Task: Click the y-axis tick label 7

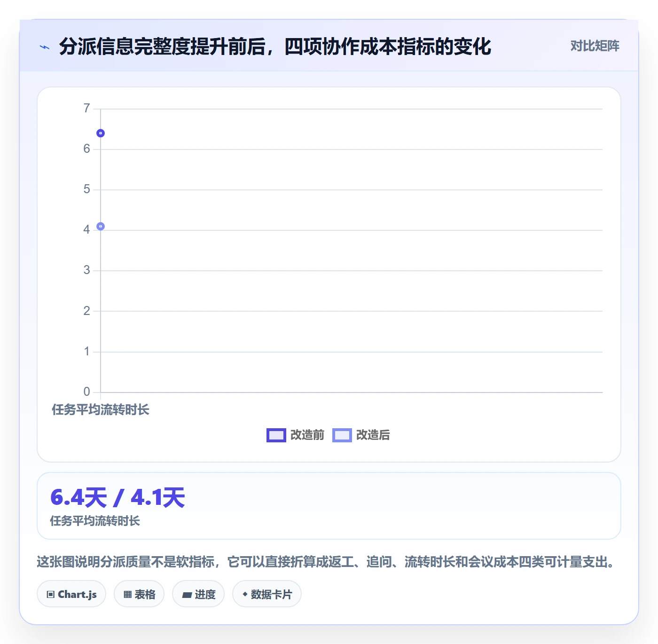Action: point(86,109)
